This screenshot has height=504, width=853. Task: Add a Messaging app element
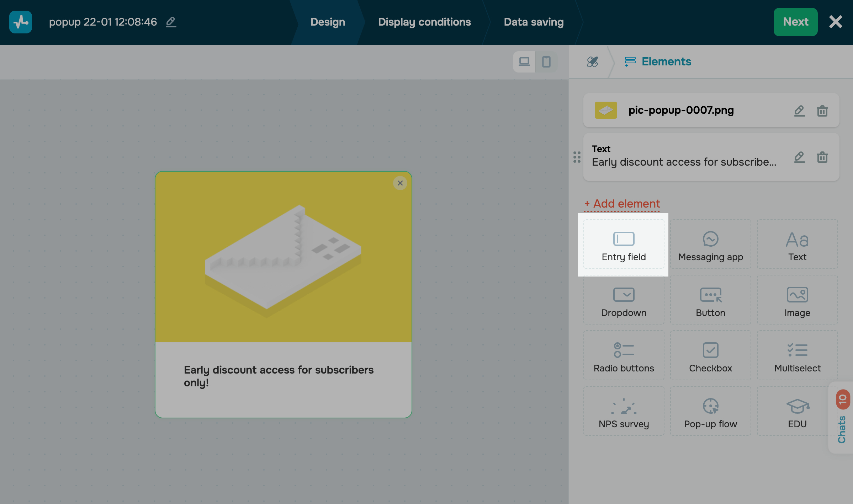pyautogui.click(x=710, y=245)
